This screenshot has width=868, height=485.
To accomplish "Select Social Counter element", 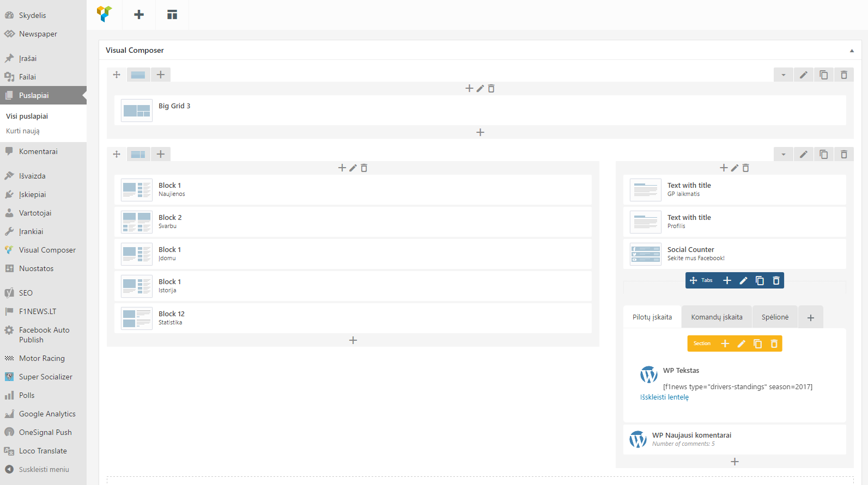I will coord(735,254).
